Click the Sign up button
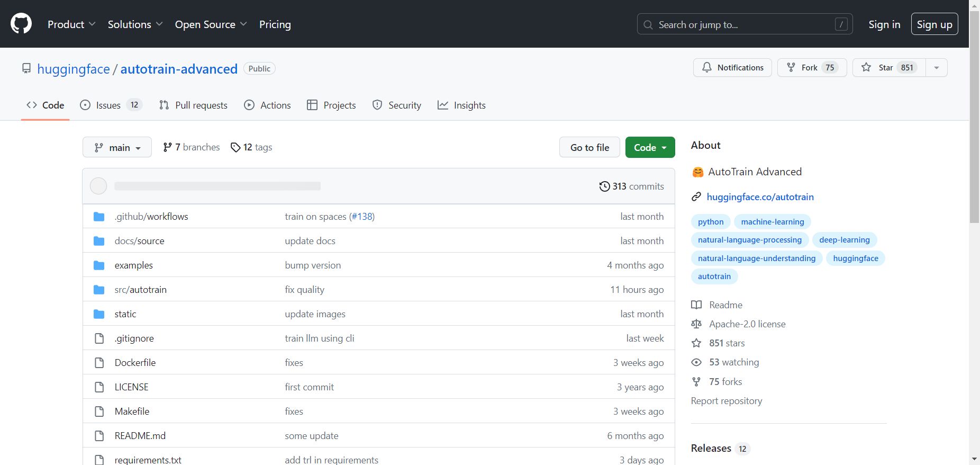 [934, 24]
